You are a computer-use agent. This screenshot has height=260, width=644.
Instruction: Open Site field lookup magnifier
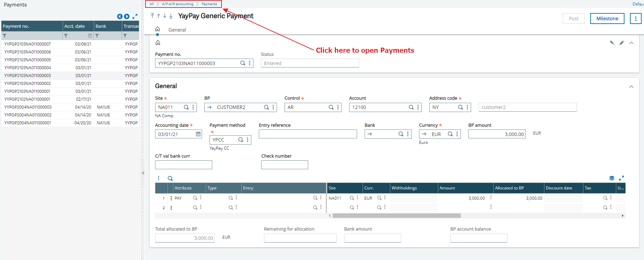186,107
